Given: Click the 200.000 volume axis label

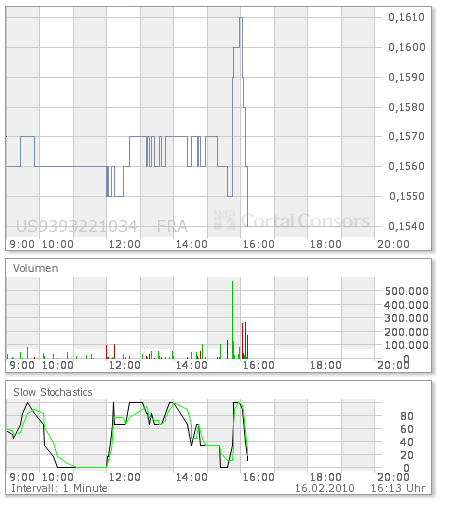Looking at the screenshot, I should click(x=406, y=332).
